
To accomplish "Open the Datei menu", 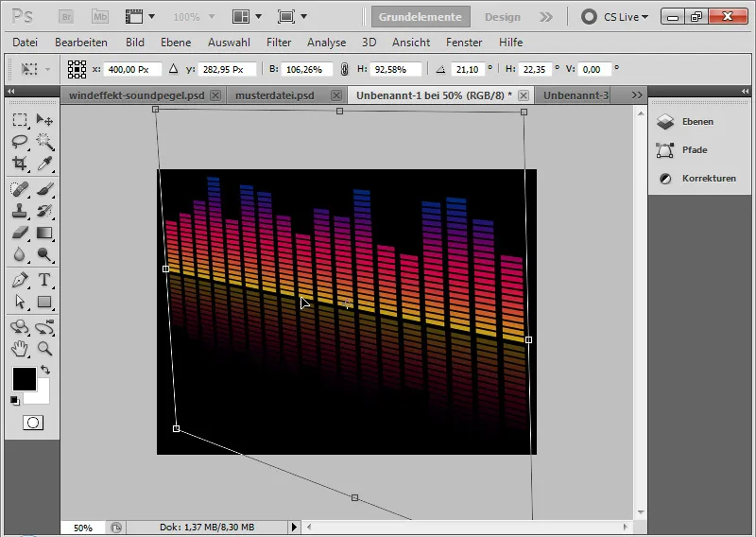I will [x=26, y=43].
